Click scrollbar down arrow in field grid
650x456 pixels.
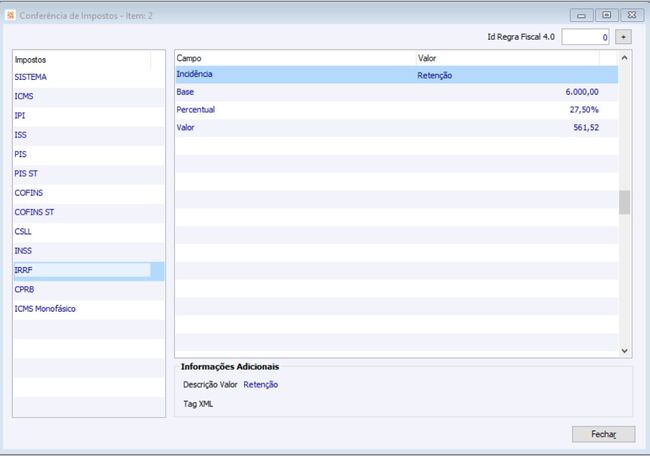pyautogui.click(x=625, y=351)
